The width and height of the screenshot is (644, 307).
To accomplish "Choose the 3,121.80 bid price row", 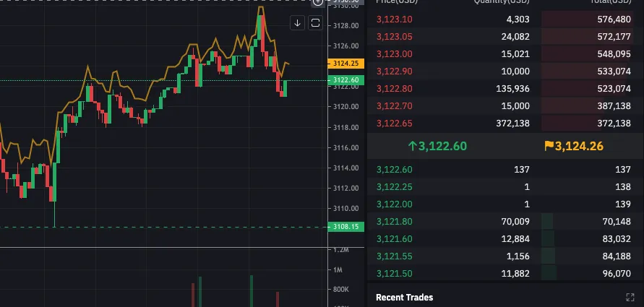I will pos(505,222).
